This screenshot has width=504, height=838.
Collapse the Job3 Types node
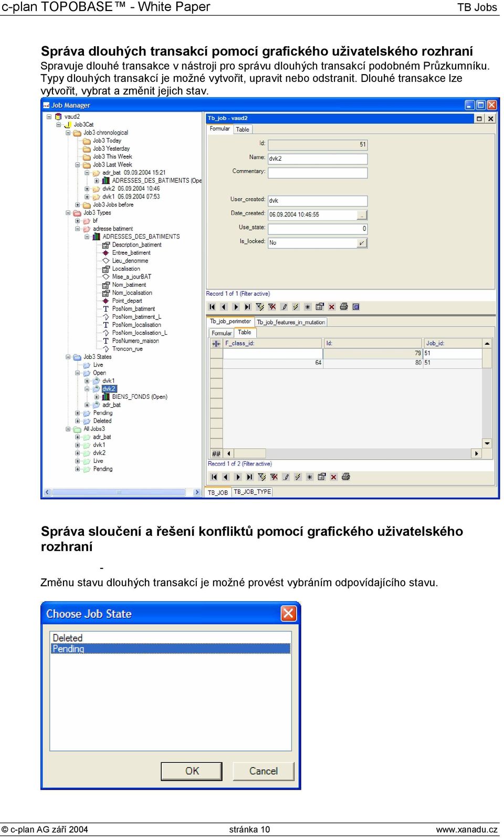click(x=68, y=213)
